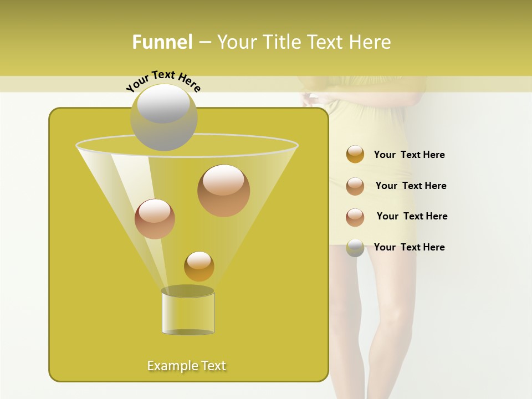Screen dimensions: 532x399
Task: Select the silver sphere atop the funnel
Action: [x=163, y=117]
